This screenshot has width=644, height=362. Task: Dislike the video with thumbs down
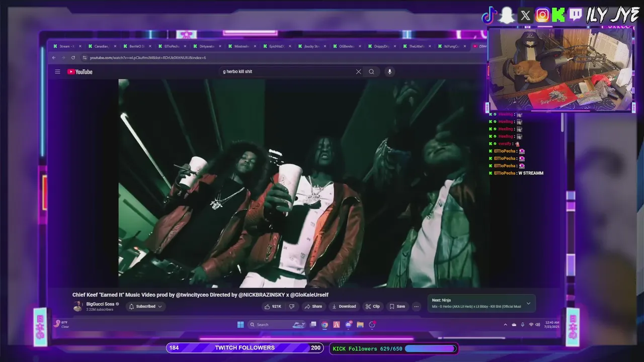pos(291,306)
